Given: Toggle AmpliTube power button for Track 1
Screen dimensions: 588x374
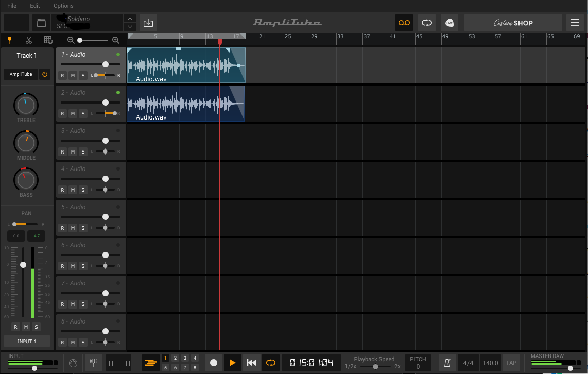Looking at the screenshot, I should pos(45,74).
